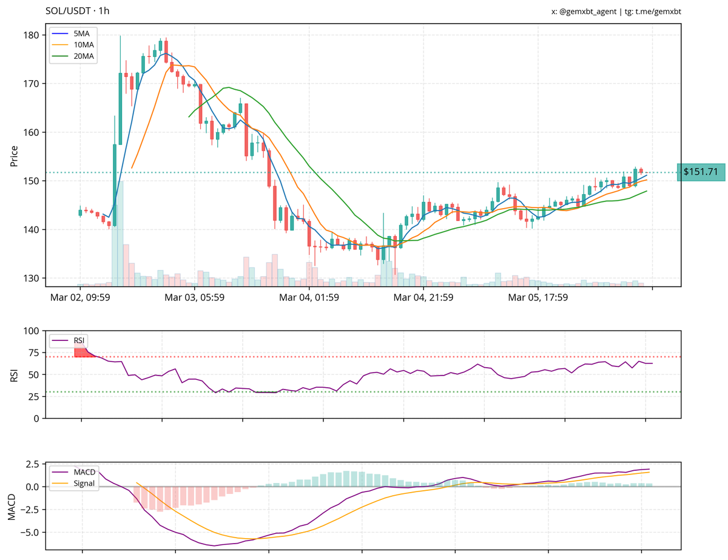Click the RSI axis 75 tick label
Screen dimensions: 728x560
pos(35,353)
